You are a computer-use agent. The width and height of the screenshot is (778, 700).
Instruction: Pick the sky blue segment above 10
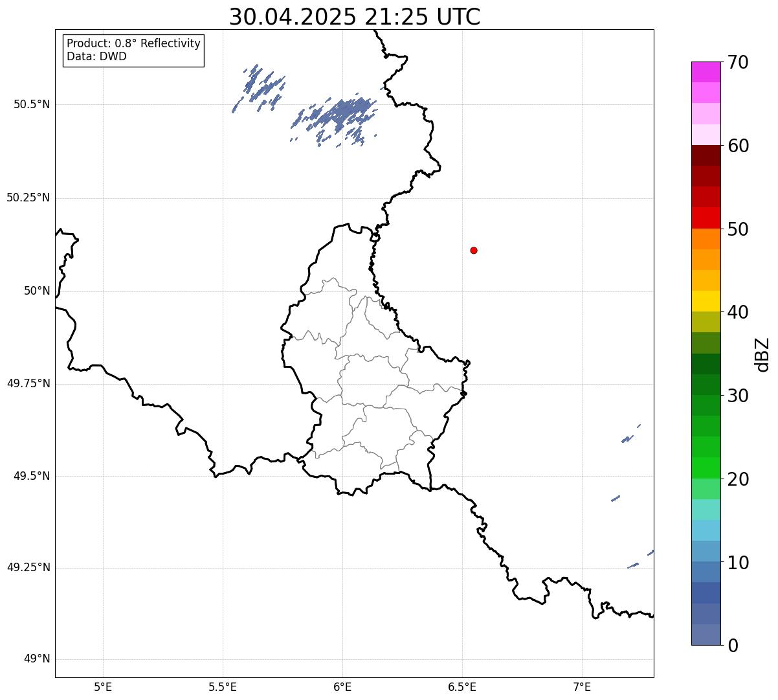coord(706,530)
